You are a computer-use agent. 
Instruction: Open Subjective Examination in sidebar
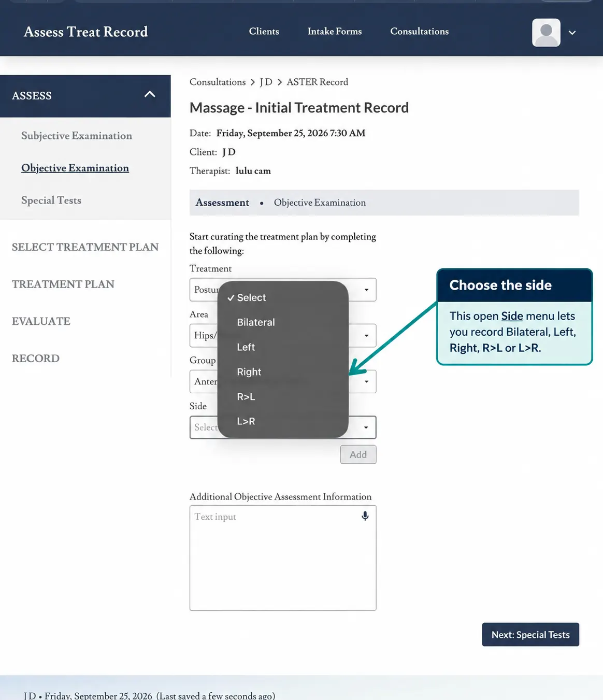(77, 136)
